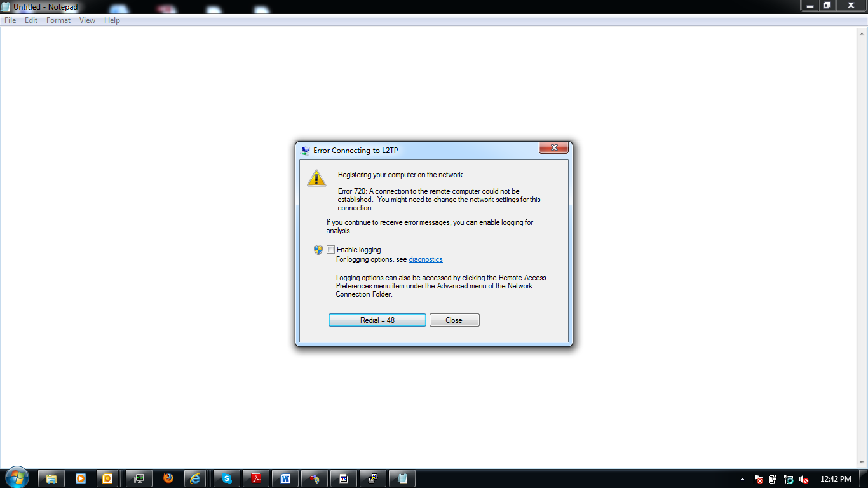Open Windows Explorer folder icon in taskbar
This screenshot has width=868, height=488.
(x=51, y=478)
